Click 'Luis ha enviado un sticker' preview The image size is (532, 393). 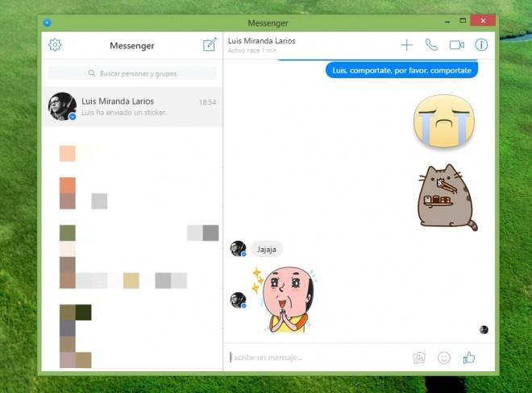click(x=124, y=113)
